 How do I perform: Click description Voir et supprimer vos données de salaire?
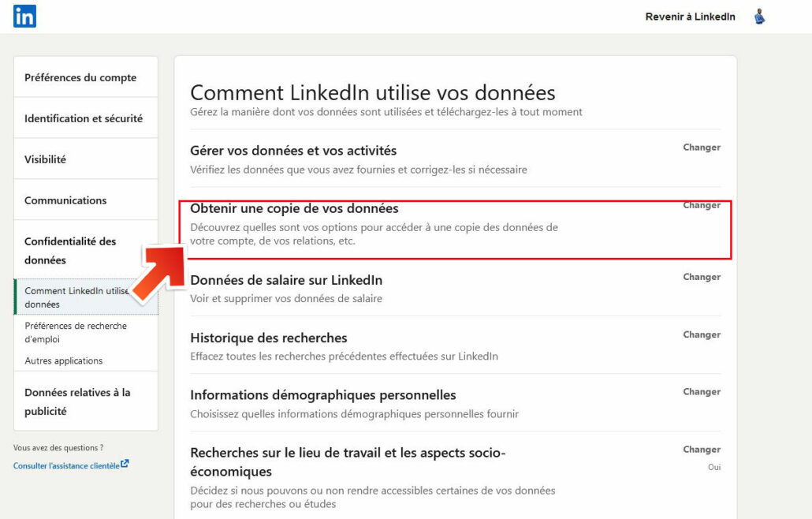286,298
